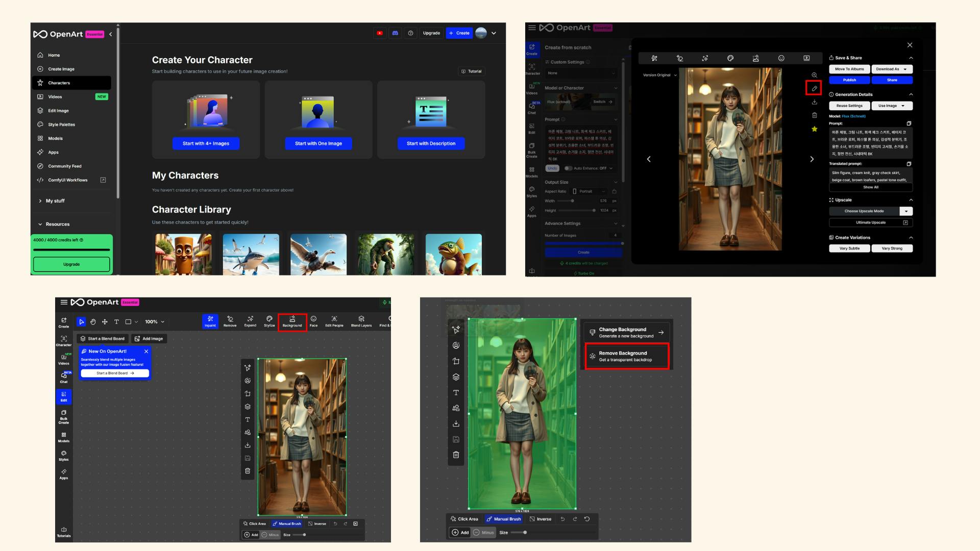Toggle Click Area in editor bottom bar
Image resolution: width=980 pixels, height=551 pixels.
click(x=254, y=523)
